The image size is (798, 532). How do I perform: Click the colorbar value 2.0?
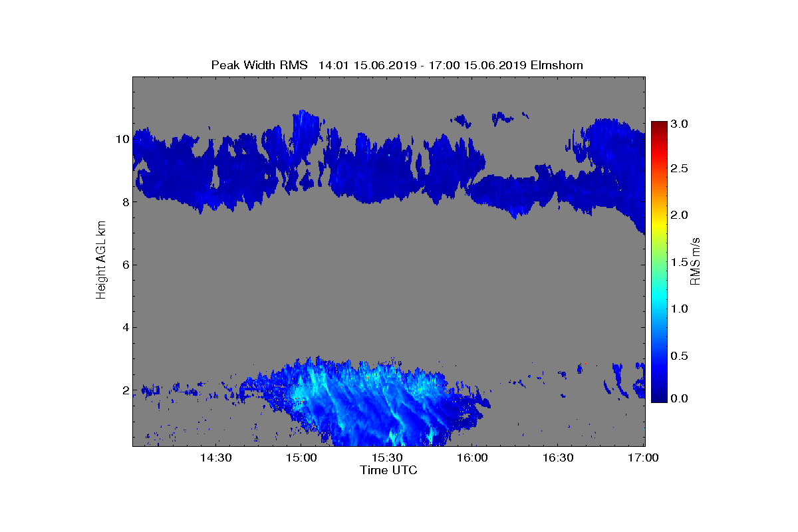tap(680, 215)
